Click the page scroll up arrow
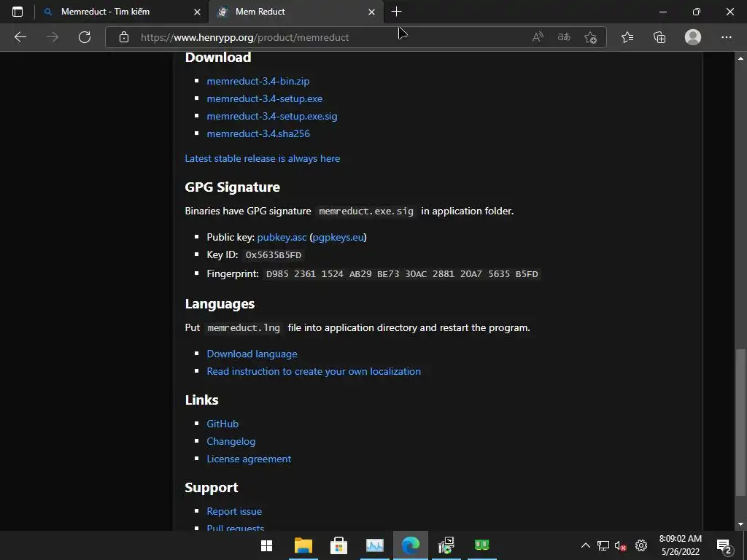The height and width of the screenshot is (560, 747). (740, 58)
